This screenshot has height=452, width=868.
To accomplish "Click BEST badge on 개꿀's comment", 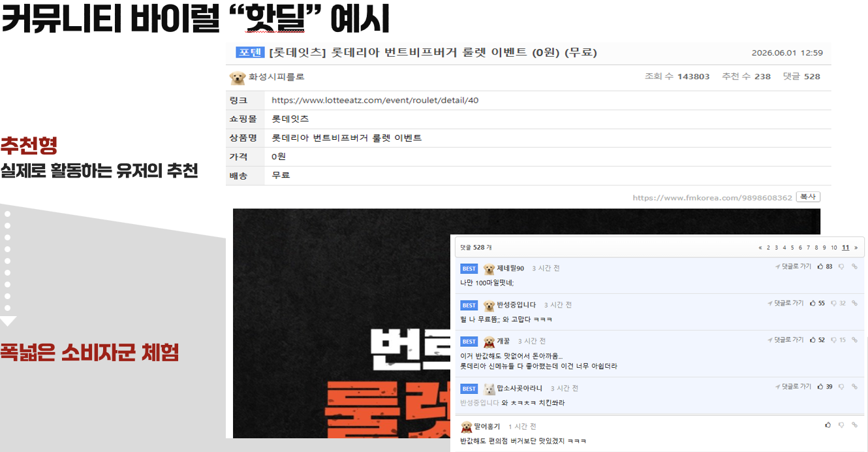I will pyautogui.click(x=469, y=342).
